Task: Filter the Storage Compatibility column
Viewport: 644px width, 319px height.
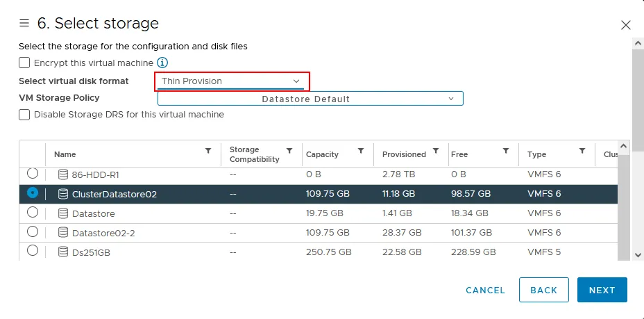Action: pyautogui.click(x=289, y=151)
